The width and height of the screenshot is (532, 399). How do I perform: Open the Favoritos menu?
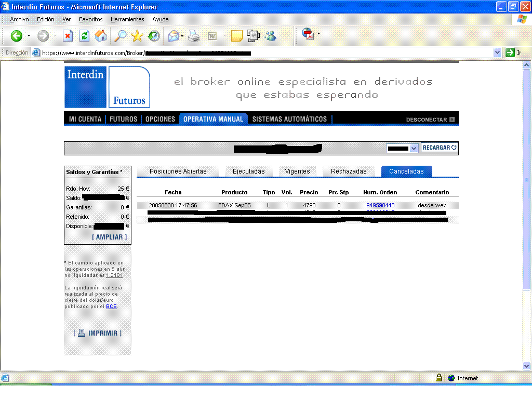[90, 19]
